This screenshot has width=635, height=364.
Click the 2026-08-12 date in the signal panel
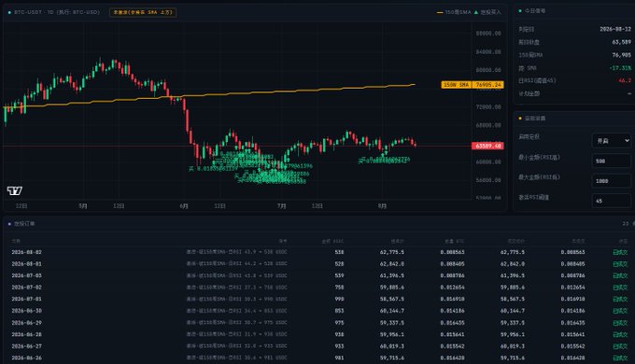[x=615, y=29]
